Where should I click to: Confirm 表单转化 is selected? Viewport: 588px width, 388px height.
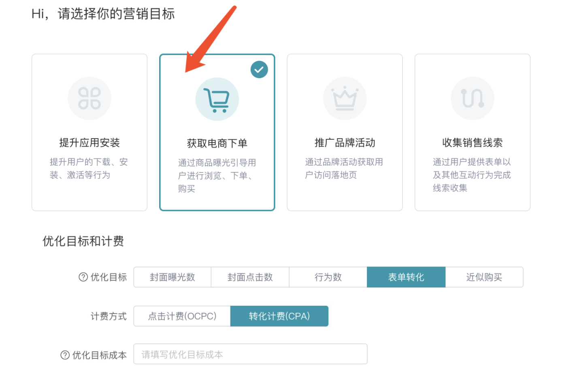[406, 277]
